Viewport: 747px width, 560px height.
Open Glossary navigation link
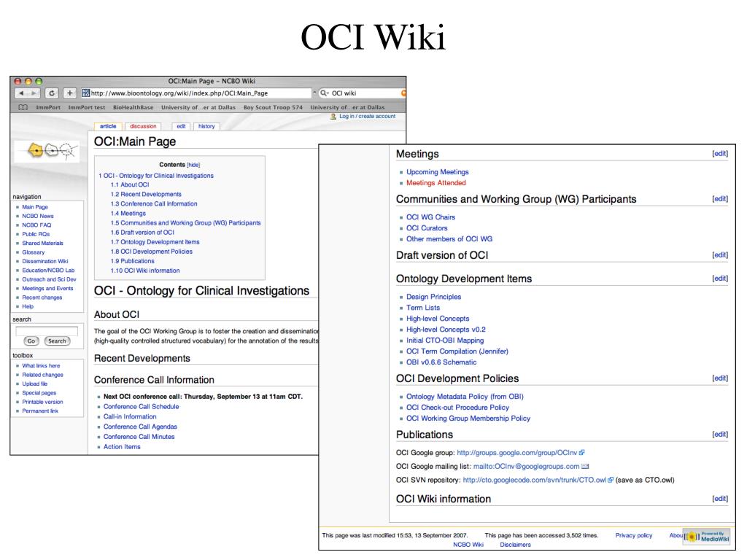pos(34,252)
